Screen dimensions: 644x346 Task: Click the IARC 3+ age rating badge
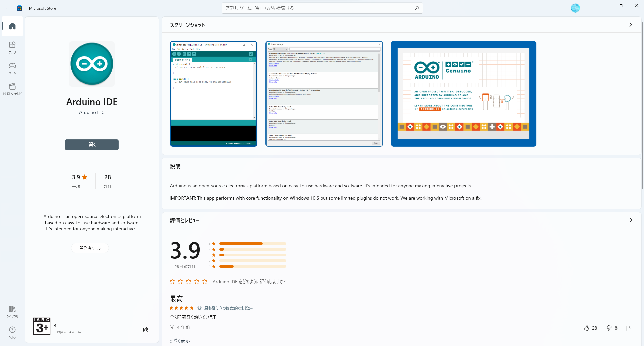(42, 326)
